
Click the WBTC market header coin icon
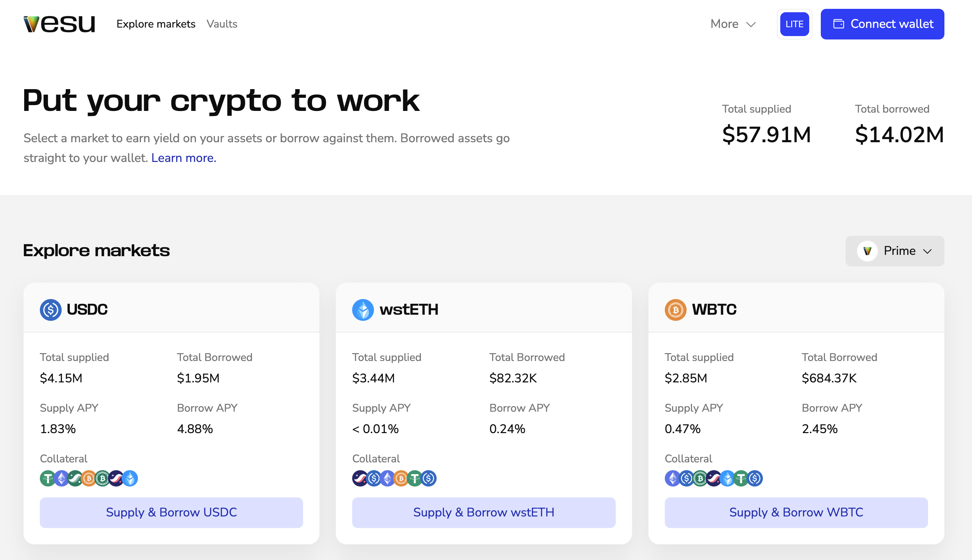[x=675, y=310]
